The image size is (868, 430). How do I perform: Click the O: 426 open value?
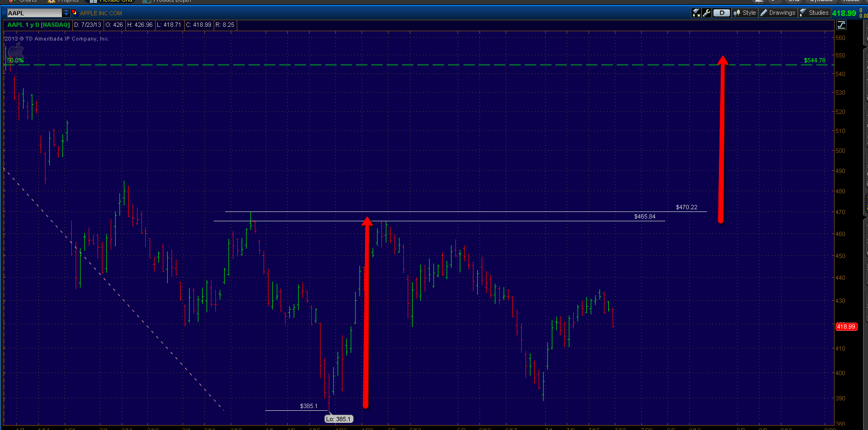115,25
